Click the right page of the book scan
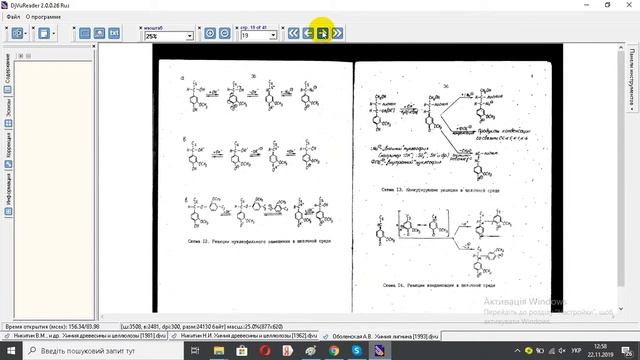This screenshot has width=640, height=360. [x=452, y=187]
